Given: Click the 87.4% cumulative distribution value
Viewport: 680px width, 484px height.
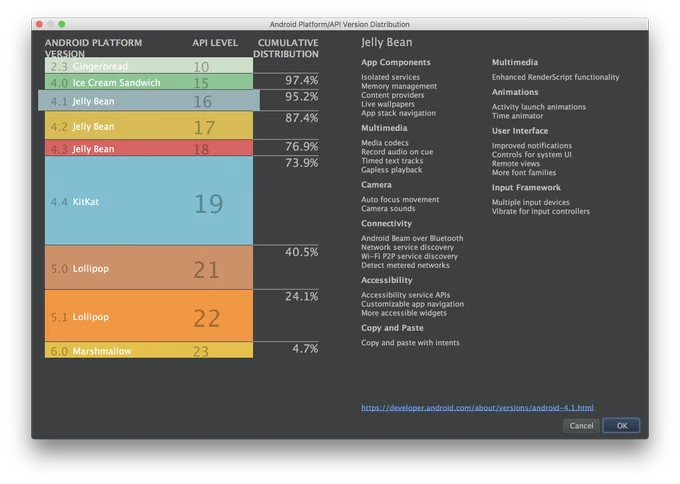Looking at the screenshot, I should (x=301, y=118).
